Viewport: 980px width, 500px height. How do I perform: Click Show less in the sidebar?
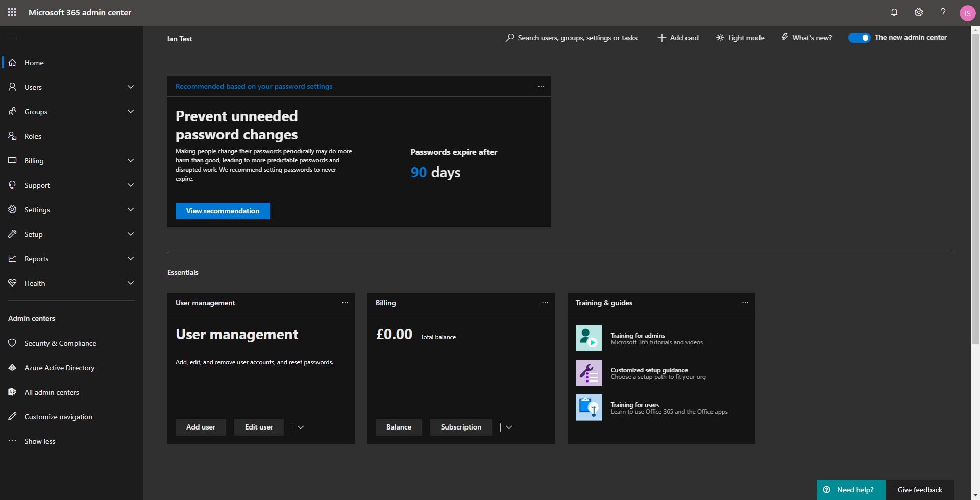40,441
